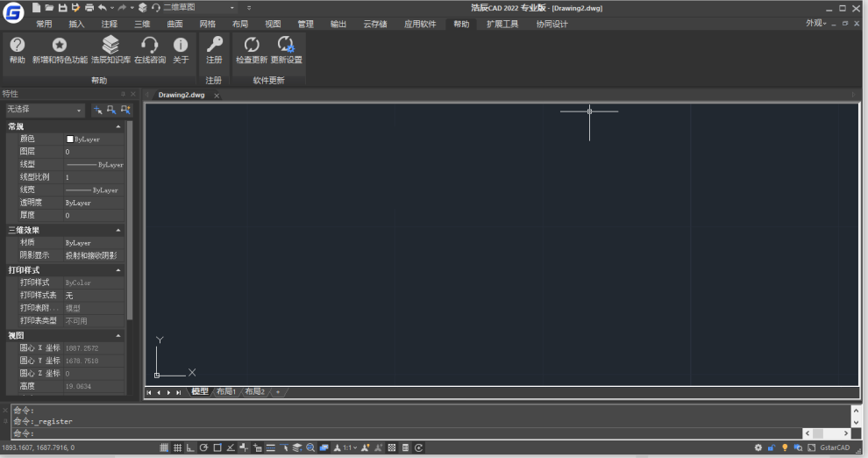Jump to the last layout tab arrow

[178, 392]
